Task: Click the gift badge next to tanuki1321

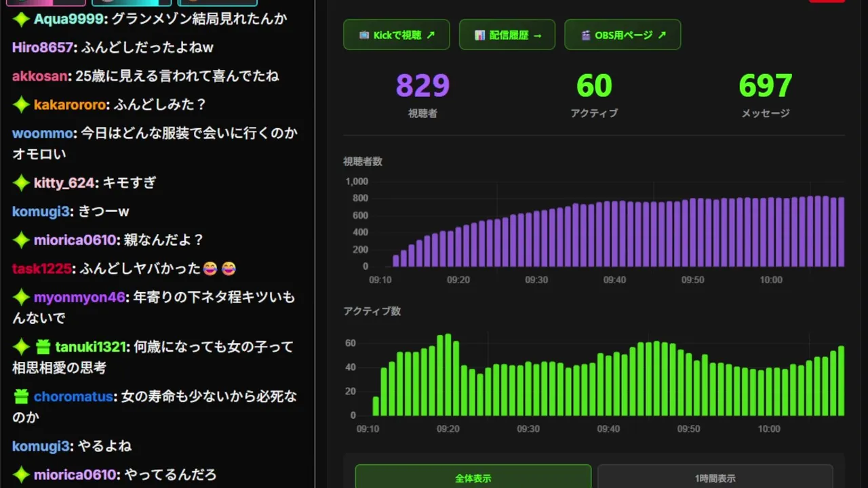Action: (x=43, y=347)
